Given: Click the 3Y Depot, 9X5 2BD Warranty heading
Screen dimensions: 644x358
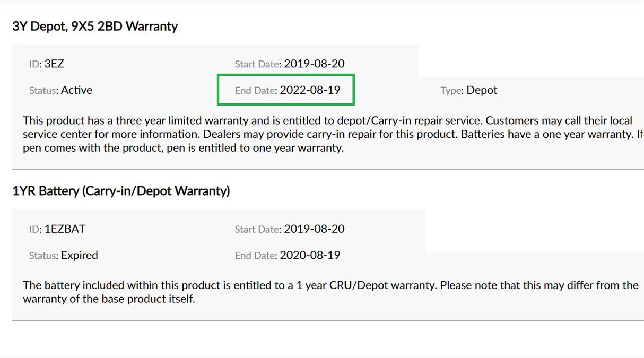Looking at the screenshot, I should tap(95, 26).
